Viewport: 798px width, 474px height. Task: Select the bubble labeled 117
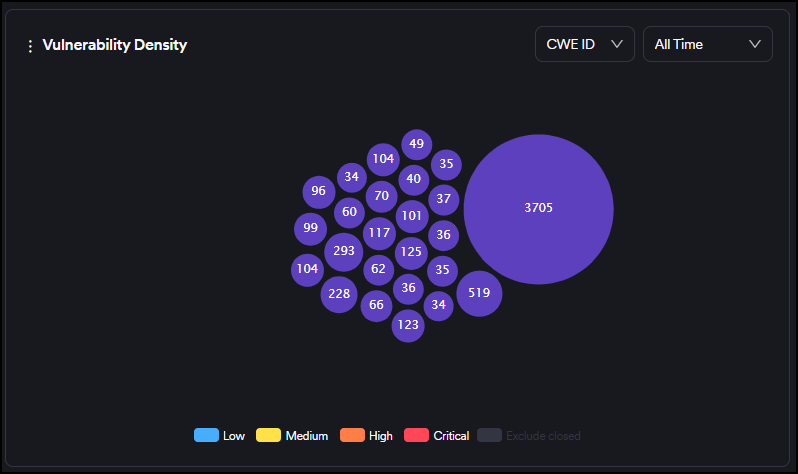(x=379, y=233)
